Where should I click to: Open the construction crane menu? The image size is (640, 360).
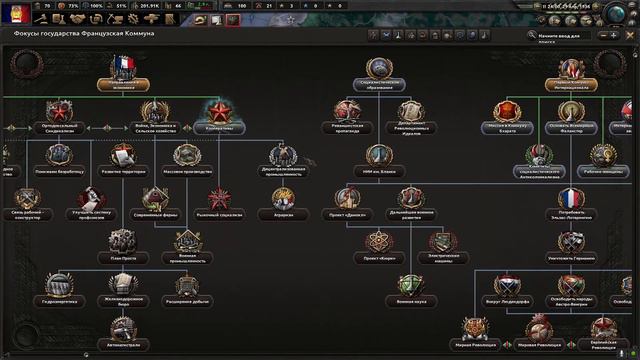click(115, 19)
